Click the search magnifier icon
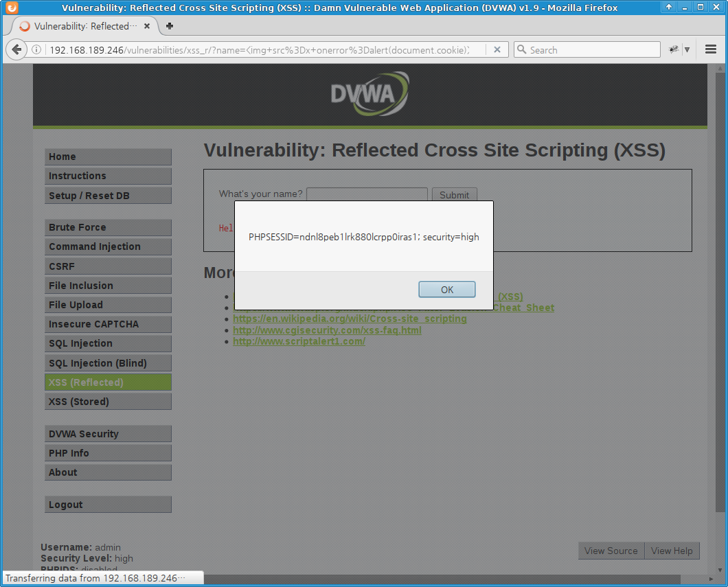 522,49
